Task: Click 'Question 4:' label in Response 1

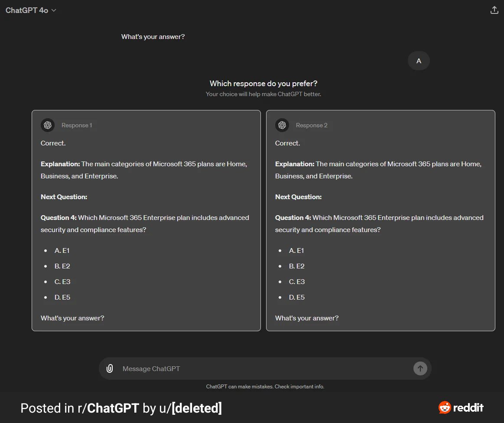Action: 59,218
